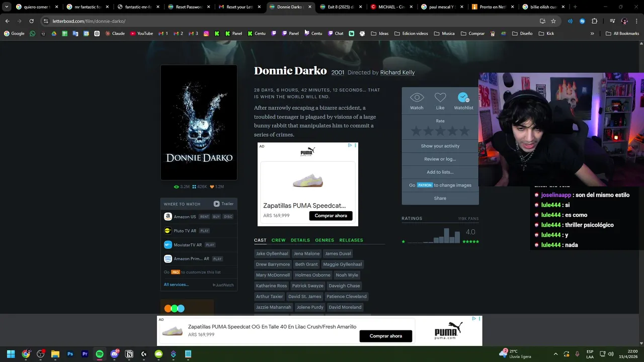Open the MovistarTV AR service icon

pos(168,245)
